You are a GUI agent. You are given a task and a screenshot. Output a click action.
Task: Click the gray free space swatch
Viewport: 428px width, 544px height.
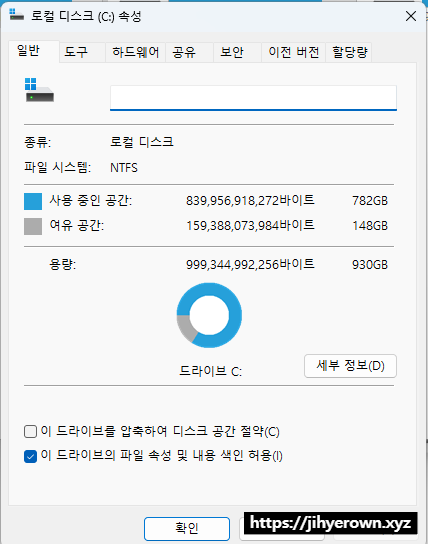click(33, 227)
